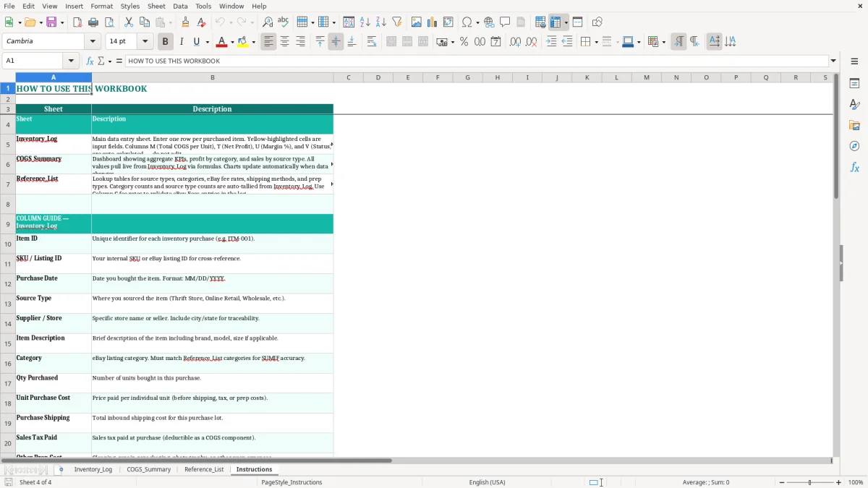
Task: Open the Data menu
Action: (x=180, y=6)
